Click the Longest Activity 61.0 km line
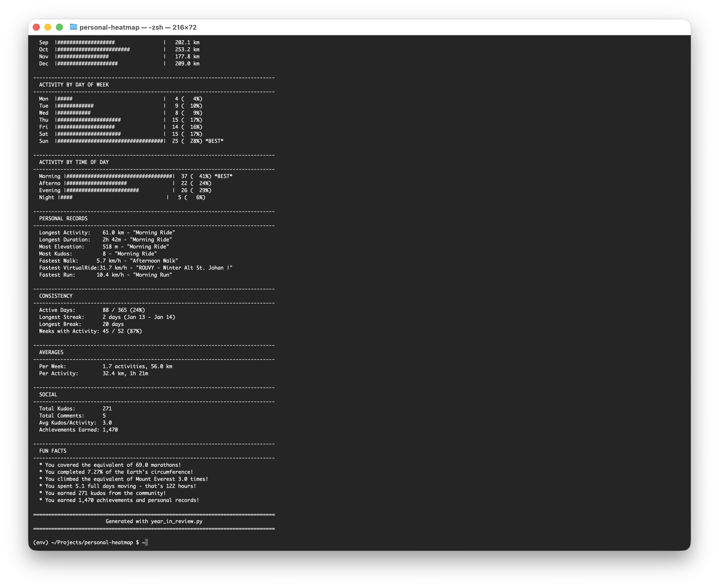This screenshot has height=588, width=719. tap(107, 232)
